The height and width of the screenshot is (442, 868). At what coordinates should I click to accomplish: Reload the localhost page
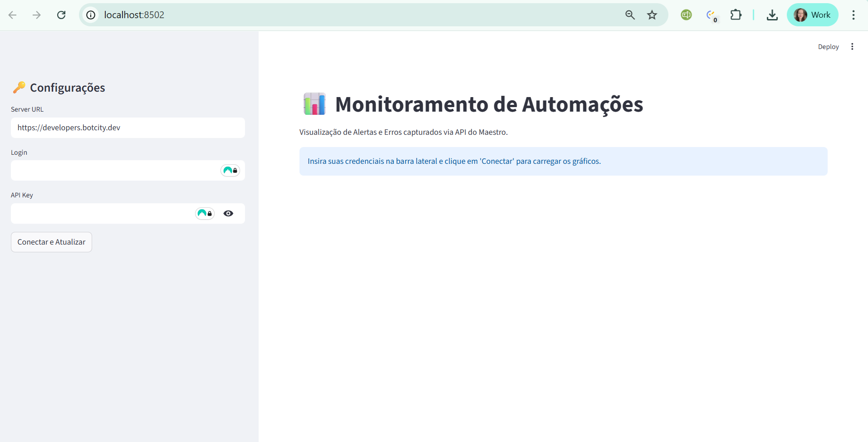pyautogui.click(x=61, y=15)
